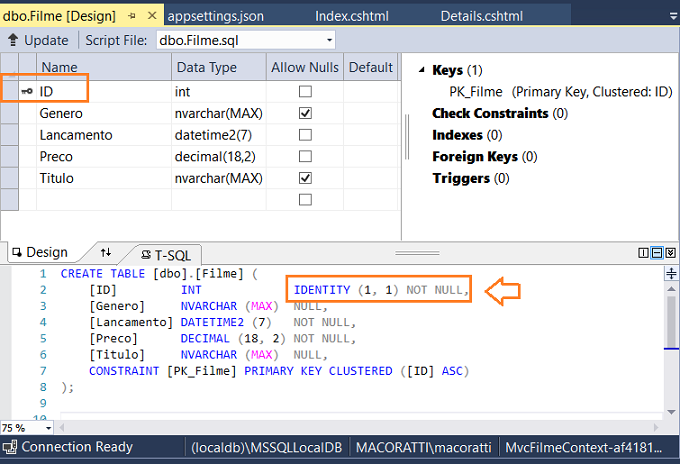The height and width of the screenshot is (464, 680).
Task: Click the Preco column name cell
Action: 104,156
